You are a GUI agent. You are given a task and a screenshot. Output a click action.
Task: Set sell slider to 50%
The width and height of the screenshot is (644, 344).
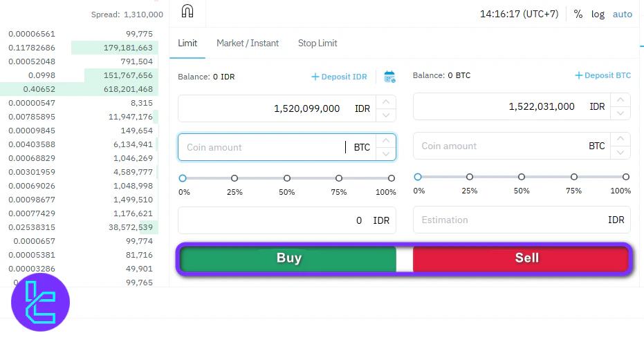(522, 177)
